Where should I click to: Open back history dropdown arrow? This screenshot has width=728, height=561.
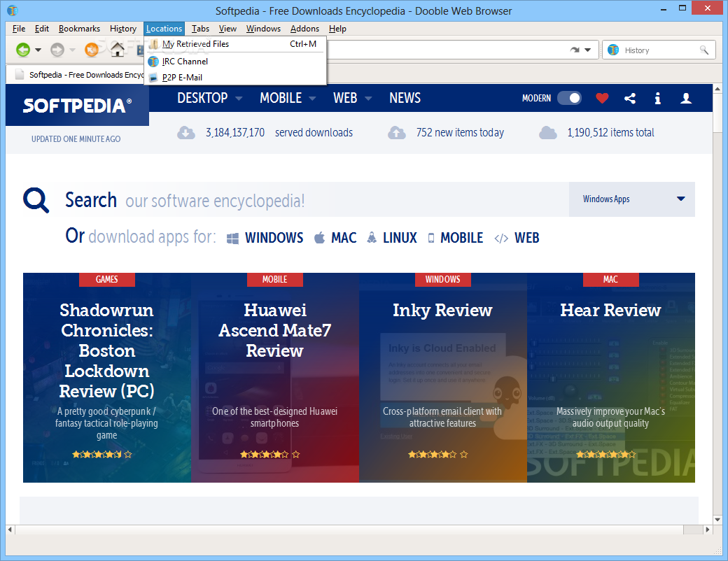(38, 50)
